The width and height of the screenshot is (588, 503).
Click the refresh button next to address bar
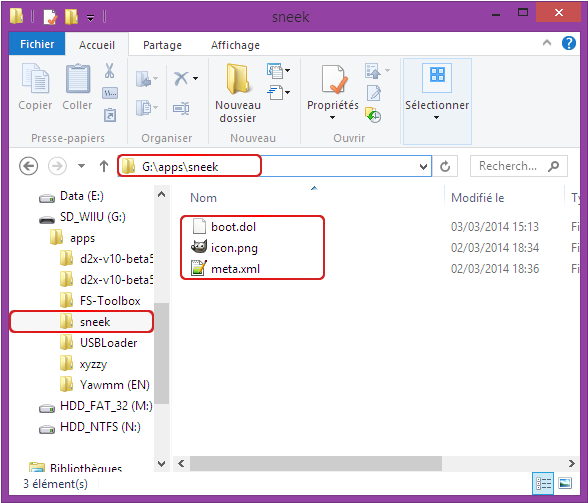445,166
